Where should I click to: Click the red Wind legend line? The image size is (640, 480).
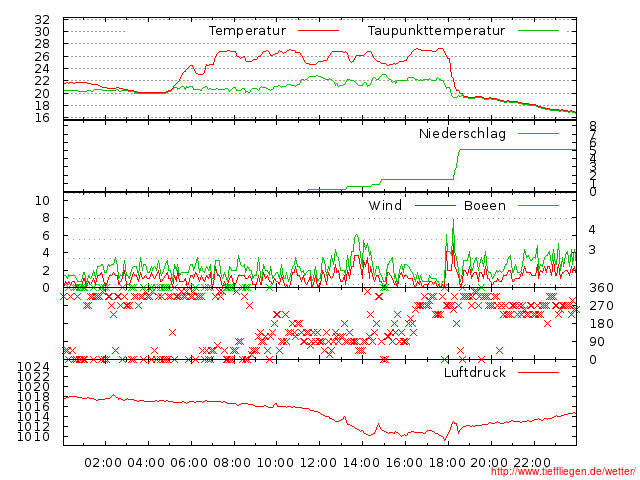point(435,205)
